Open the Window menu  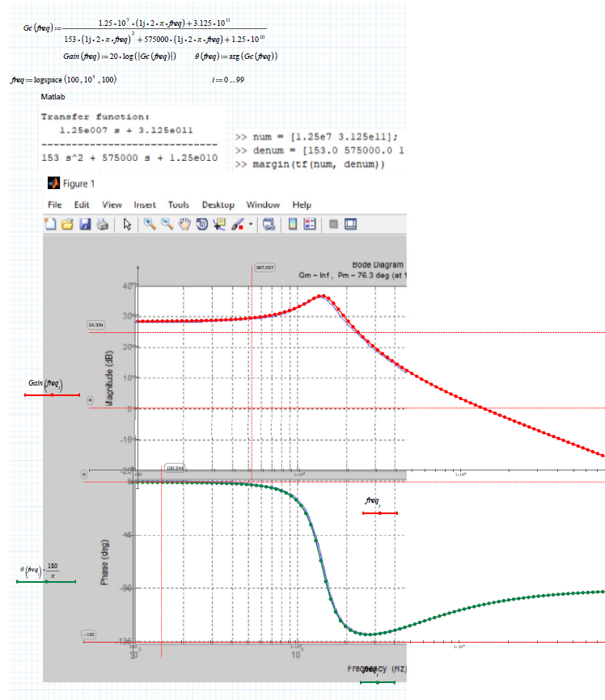point(263,205)
